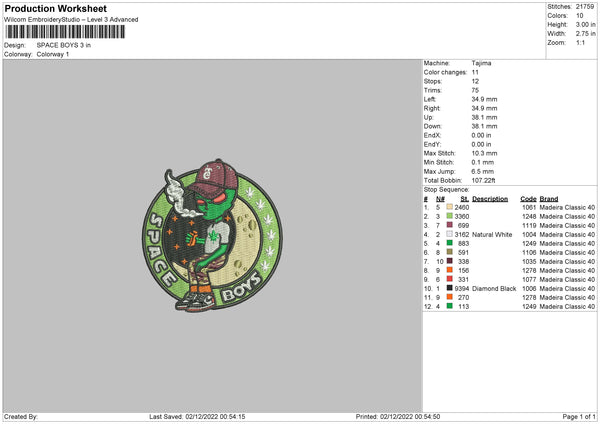
Task: Click the Max Jump value '6.5 mm'
Action: coord(483,171)
